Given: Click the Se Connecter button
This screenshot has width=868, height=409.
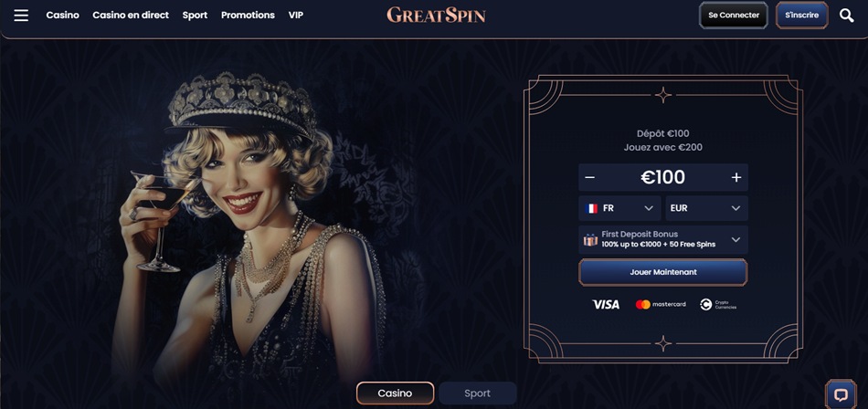Looking at the screenshot, I should (734, 15).
